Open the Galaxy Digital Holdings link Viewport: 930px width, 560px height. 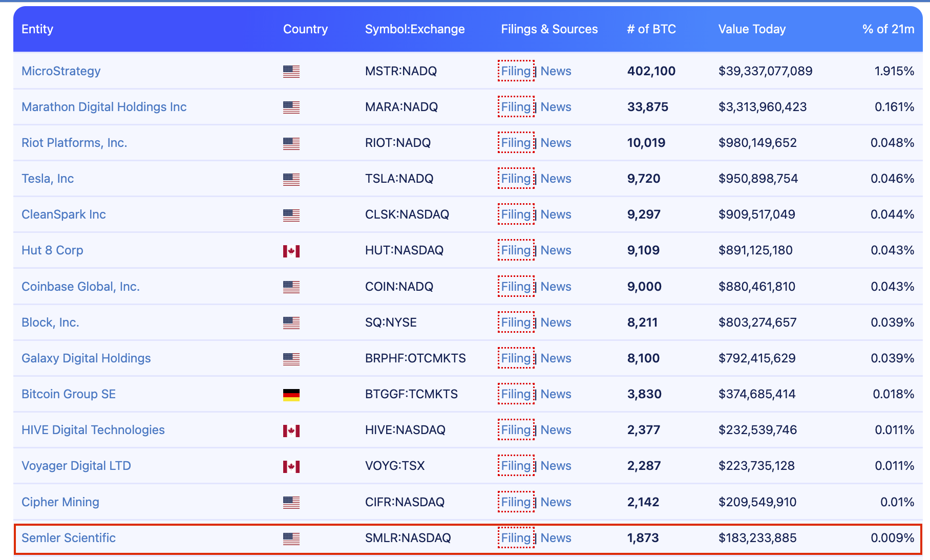coord(86,358)
